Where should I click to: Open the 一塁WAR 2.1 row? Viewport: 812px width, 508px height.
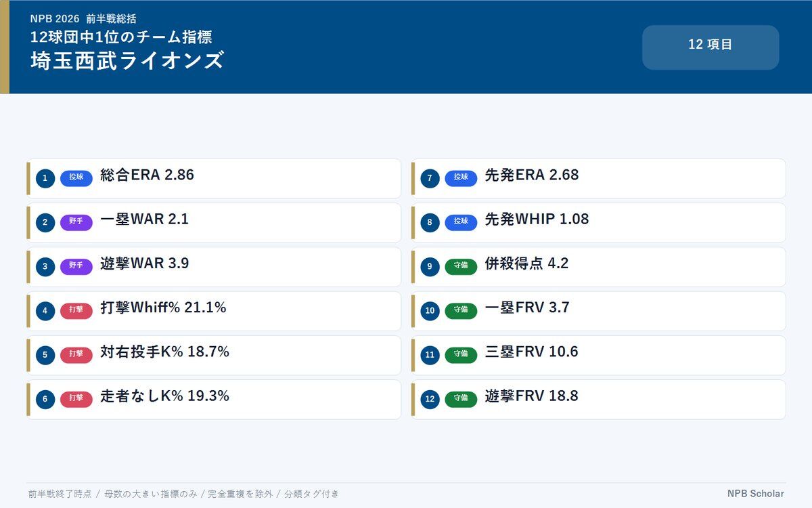[x=214, y=223]
